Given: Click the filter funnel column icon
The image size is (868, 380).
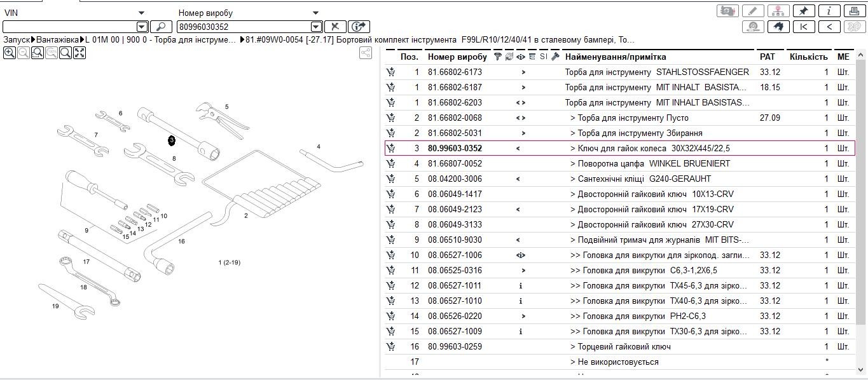Looking at the screenshot, I should (498, 57).
